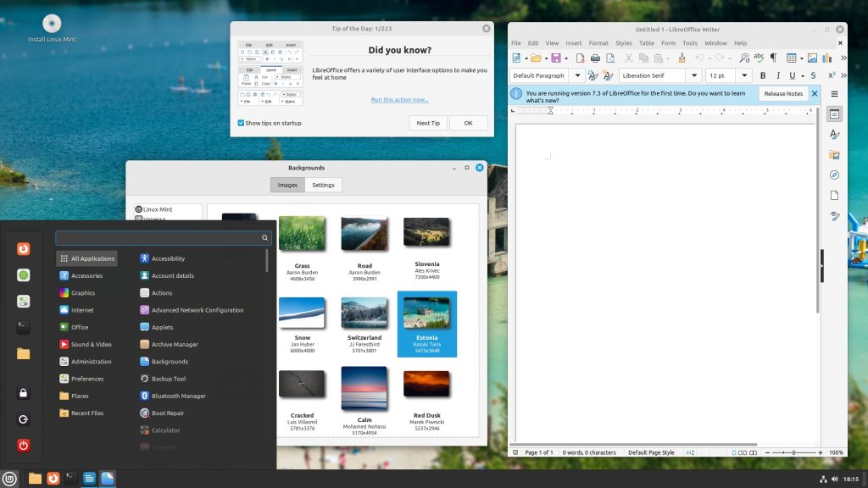
Task: Select the Switzerland wallpaper thumbnail
Action: [x=364, y=313]
